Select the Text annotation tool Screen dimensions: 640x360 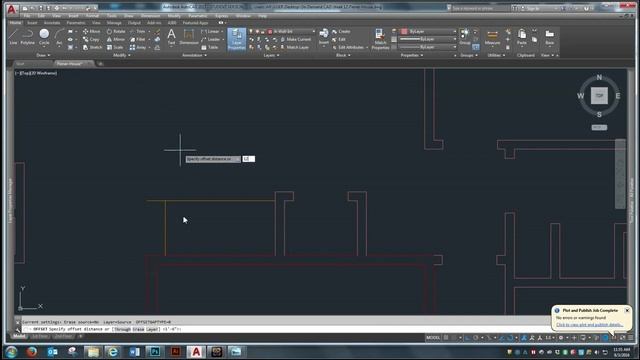click(x=171, y=37)
